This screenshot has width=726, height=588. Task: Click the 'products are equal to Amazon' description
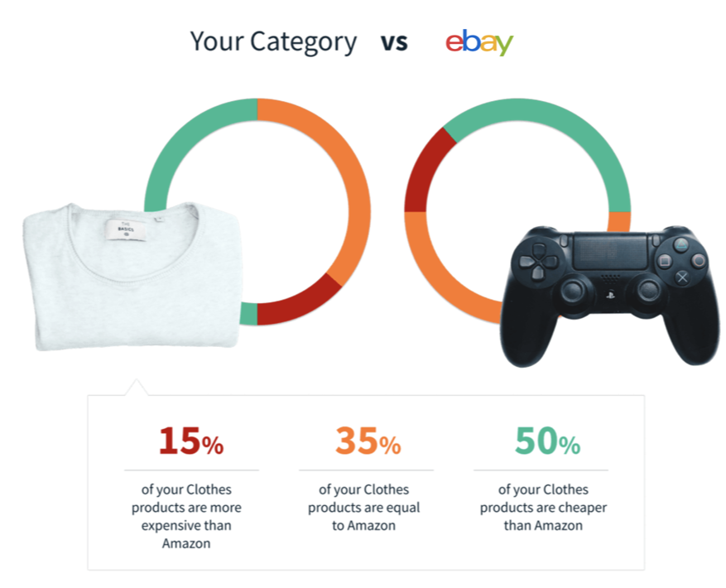pos(364,508)
